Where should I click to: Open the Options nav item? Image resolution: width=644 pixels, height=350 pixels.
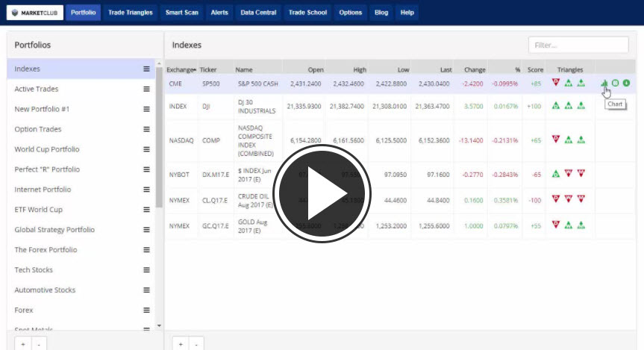click(350, 13)
